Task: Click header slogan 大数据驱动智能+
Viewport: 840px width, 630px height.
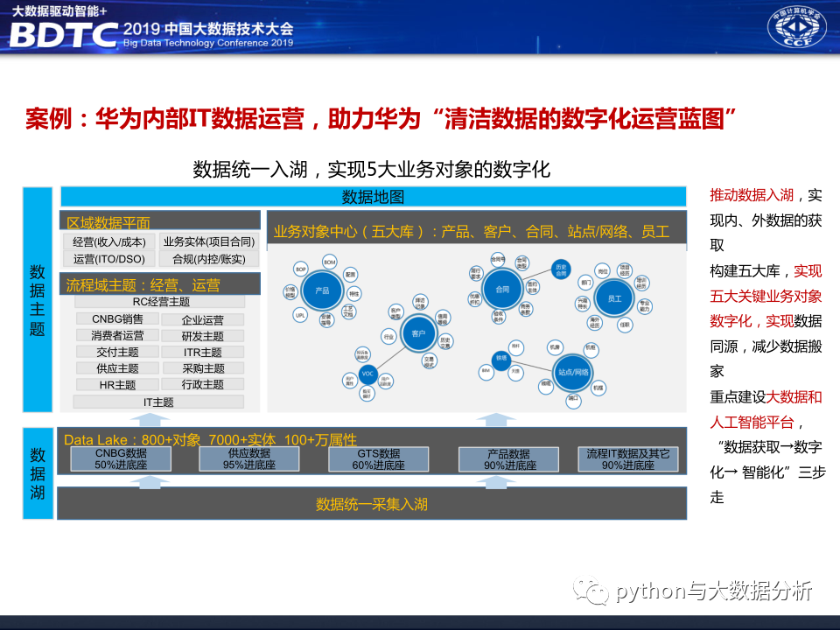Action: point(60,10)
